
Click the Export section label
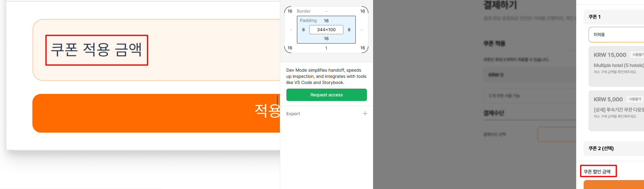[293, 114]
